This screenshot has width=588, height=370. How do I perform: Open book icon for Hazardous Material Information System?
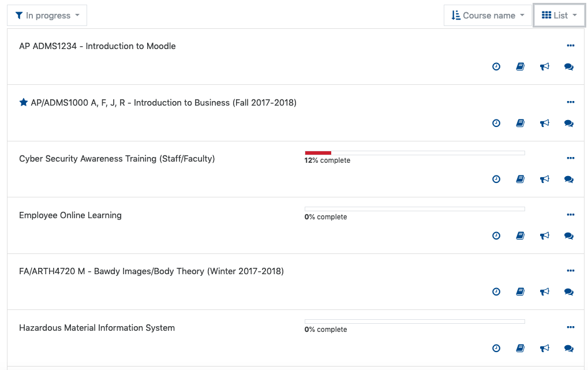pyautogui.click(x=520, y=348)
